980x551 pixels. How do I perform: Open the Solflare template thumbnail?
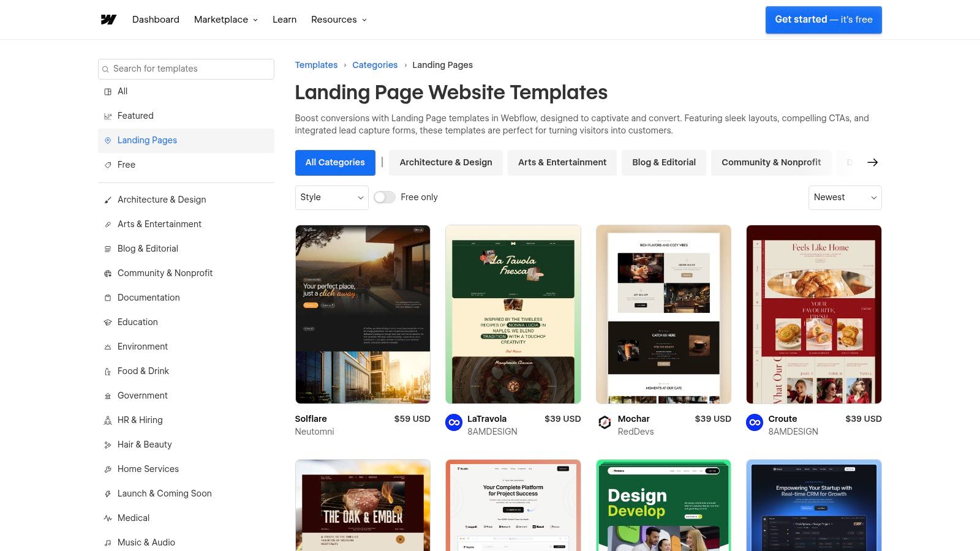click(x=363, y=315)
